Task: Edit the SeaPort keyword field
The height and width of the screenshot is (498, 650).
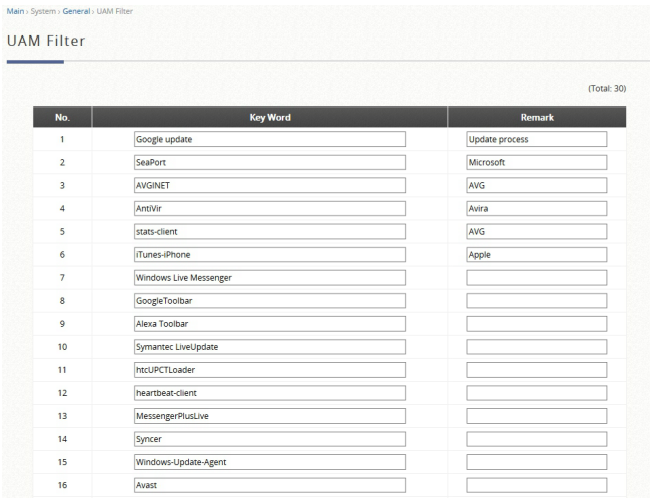Action: coord(270,162)
